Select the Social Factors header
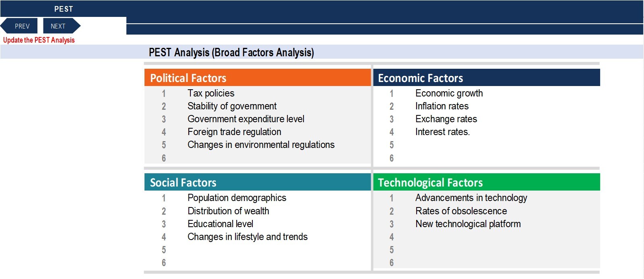The image size is (644, 279). (x=258, y=182)
